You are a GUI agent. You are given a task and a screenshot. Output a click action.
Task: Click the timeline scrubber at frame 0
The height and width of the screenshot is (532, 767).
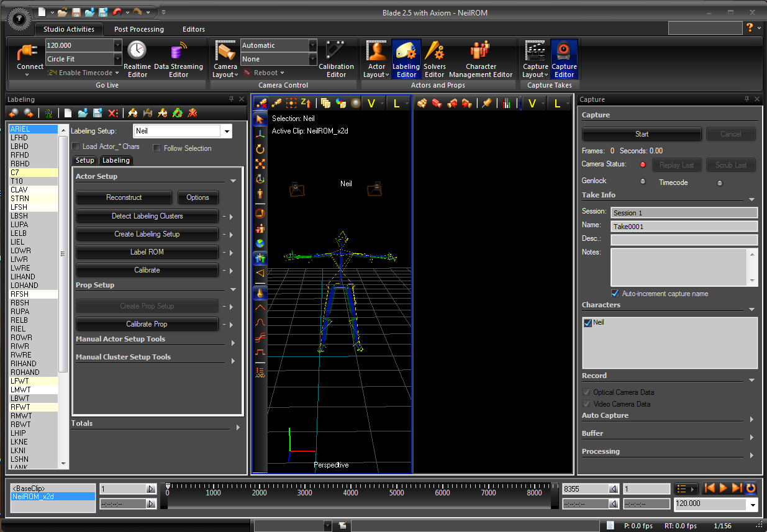click(x=167, y=486)
